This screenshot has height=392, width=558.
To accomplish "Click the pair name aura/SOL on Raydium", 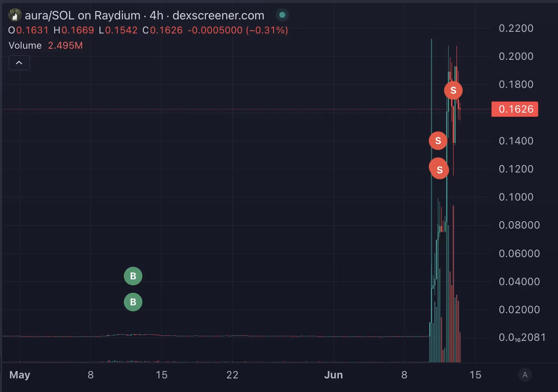I will [x=83, y=15].
